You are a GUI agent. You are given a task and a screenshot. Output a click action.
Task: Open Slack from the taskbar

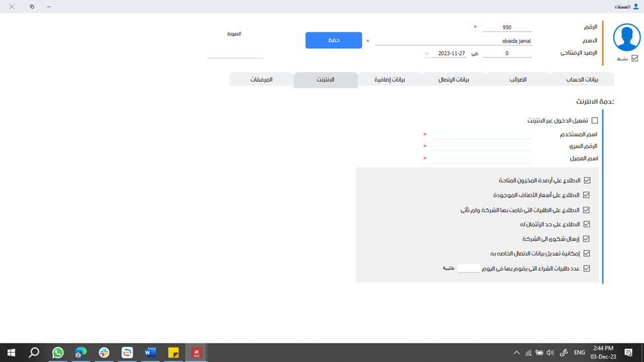(104, 353)
